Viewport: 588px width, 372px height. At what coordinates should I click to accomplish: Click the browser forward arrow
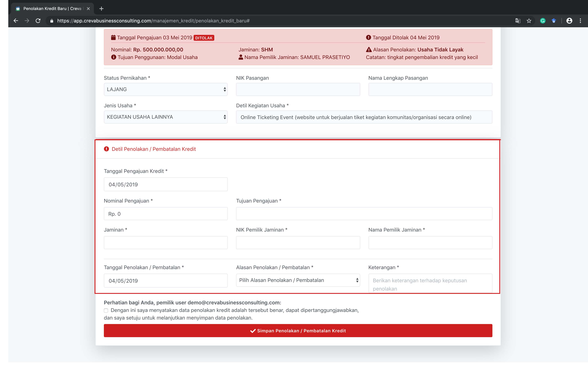click(x=27, y=21)
